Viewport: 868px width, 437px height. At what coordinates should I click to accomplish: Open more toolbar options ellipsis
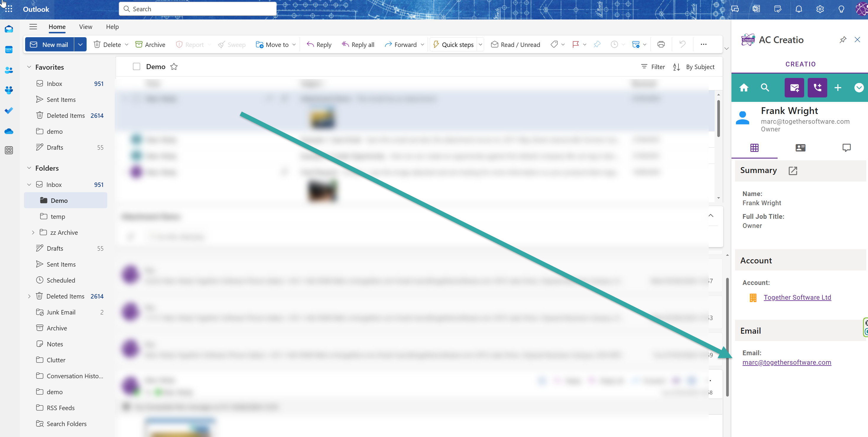tap(704, 45)
